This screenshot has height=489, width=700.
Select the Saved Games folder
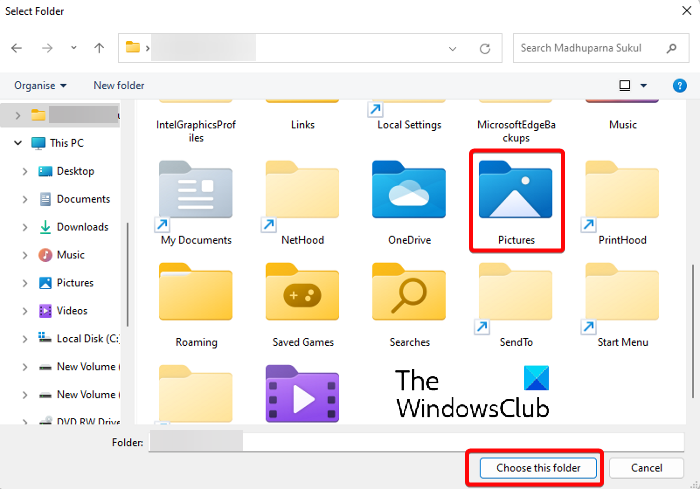[303, 305]
